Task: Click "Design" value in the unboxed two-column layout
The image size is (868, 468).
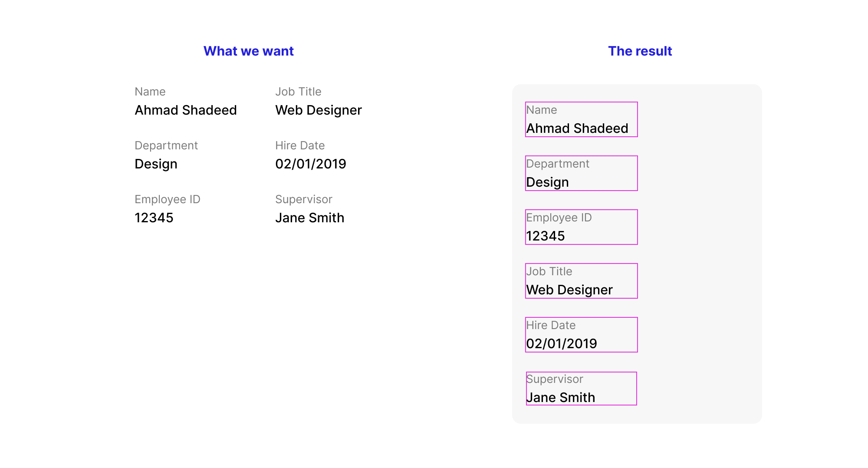Action: click(156, 164)
